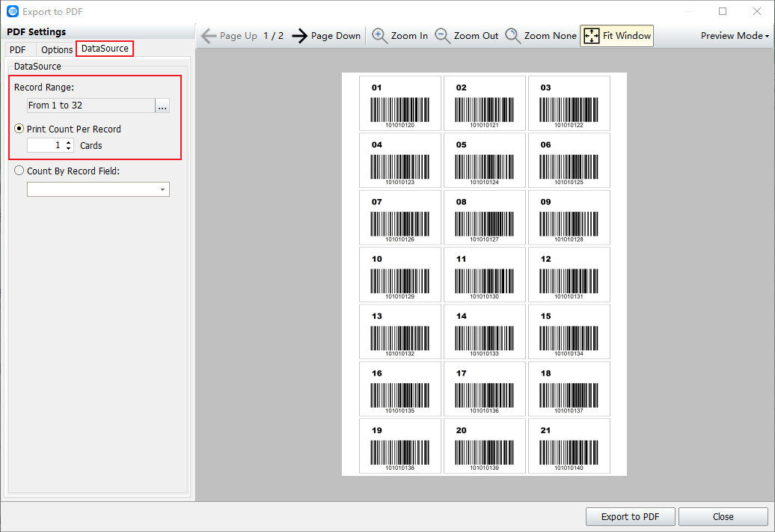Screen dimensions: 775x532
Task: Click barcode label 02 in preview
Action: coord(485,103)
